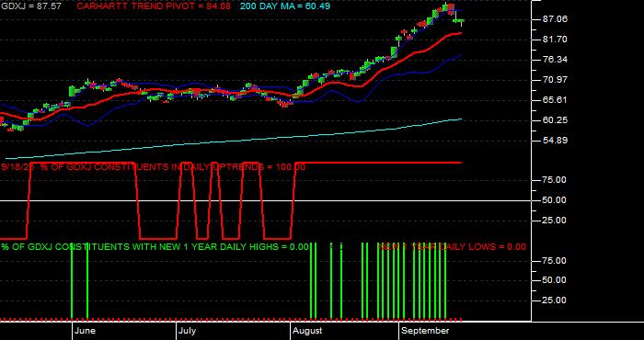644x340 pixels.
Task: Click the CARHARTT TREND PIVOT = 84.08 label
Action: point(154,6)
